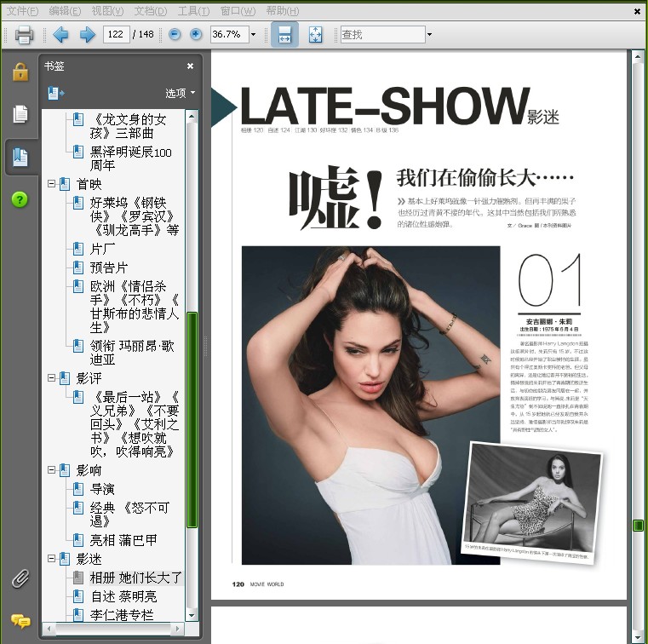Click the bookmarks panel scroll up arrow
The image size is (648, 644).
pos(192,116)
